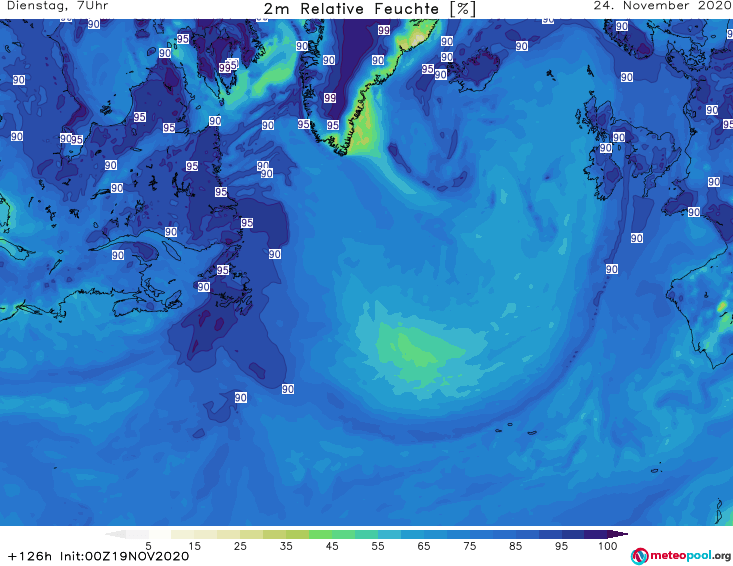Viewport: 733px width, 566px height.
Task: Click the legend value '55'
Action: point(378,546)
